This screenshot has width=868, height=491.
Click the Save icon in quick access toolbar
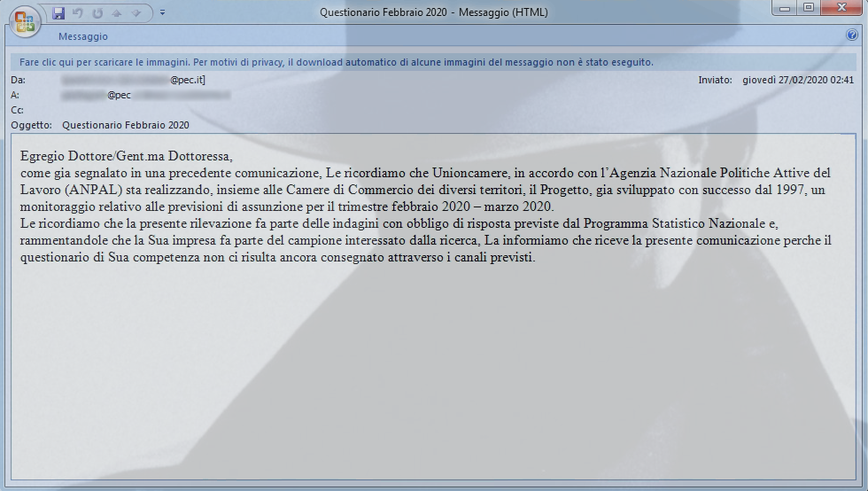(58, 12)
